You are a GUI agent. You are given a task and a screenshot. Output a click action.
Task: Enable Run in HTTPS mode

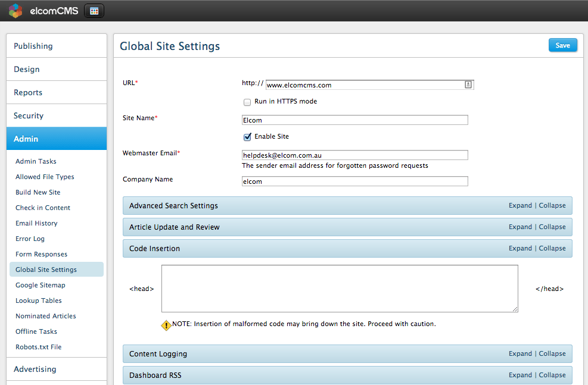click(x=247, y=102)
